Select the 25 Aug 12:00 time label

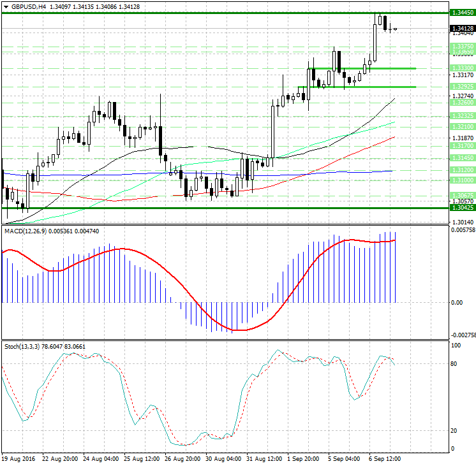(x=141, y=458)
